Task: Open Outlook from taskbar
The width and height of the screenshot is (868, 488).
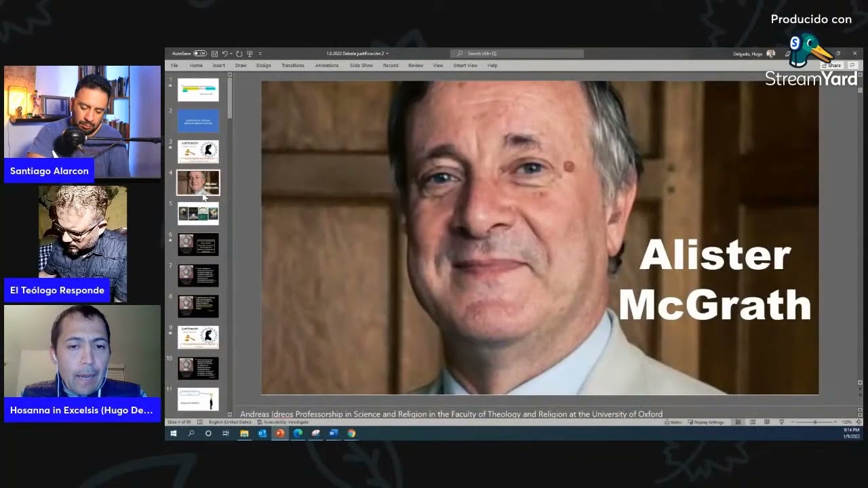Action: point(262,433)
